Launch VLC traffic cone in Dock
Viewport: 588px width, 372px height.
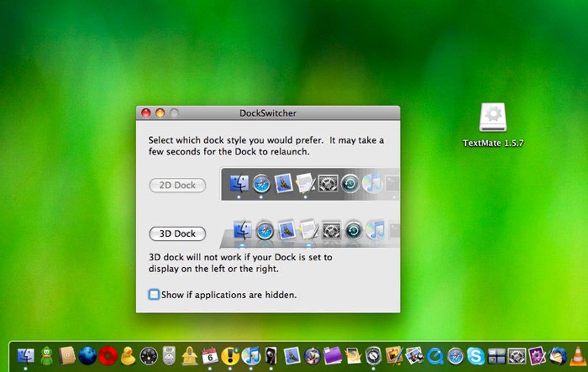point(578,356)
